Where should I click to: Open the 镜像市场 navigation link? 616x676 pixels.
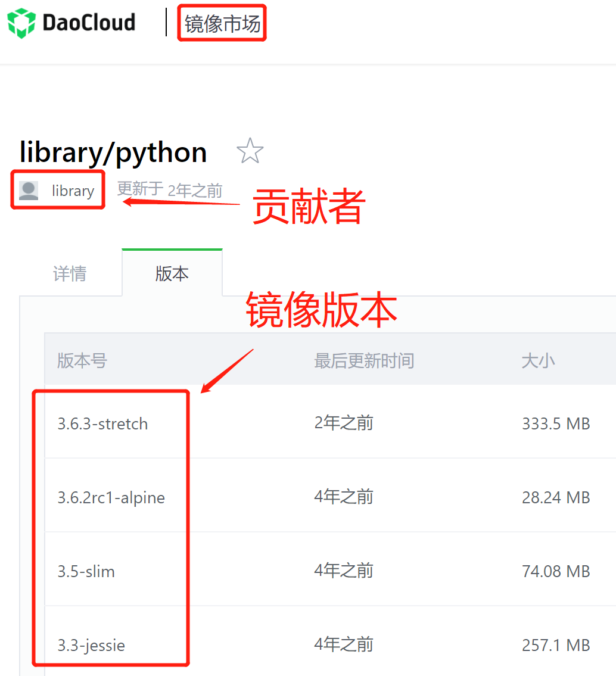pyautogui.click(x=222, y=23)
